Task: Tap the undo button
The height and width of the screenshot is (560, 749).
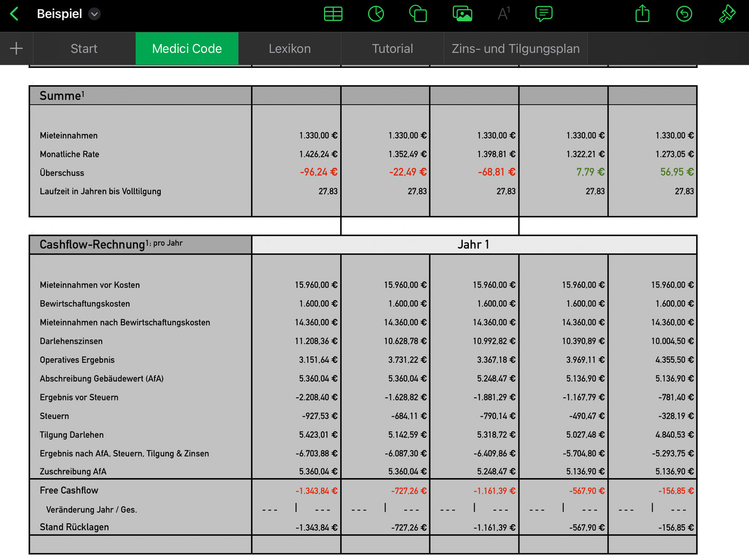Action: pyautogui.click(x=684, y=14)
